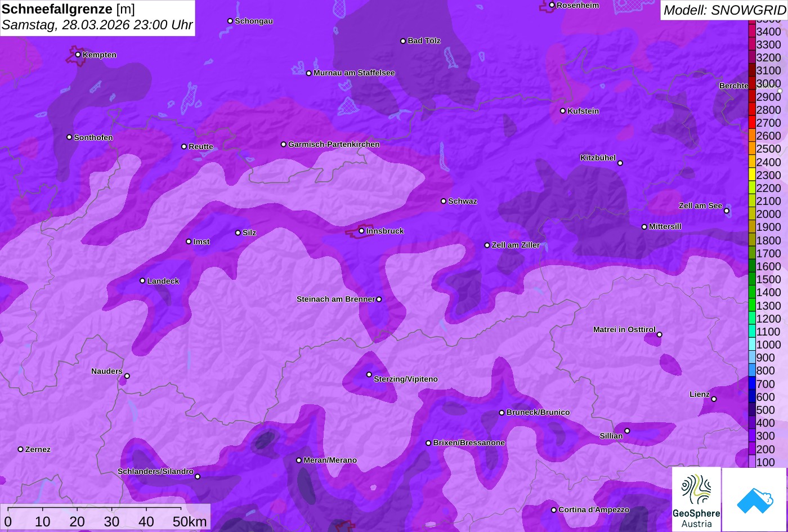
Task: Click the partially hidden Berchte label
Action: 733,86
